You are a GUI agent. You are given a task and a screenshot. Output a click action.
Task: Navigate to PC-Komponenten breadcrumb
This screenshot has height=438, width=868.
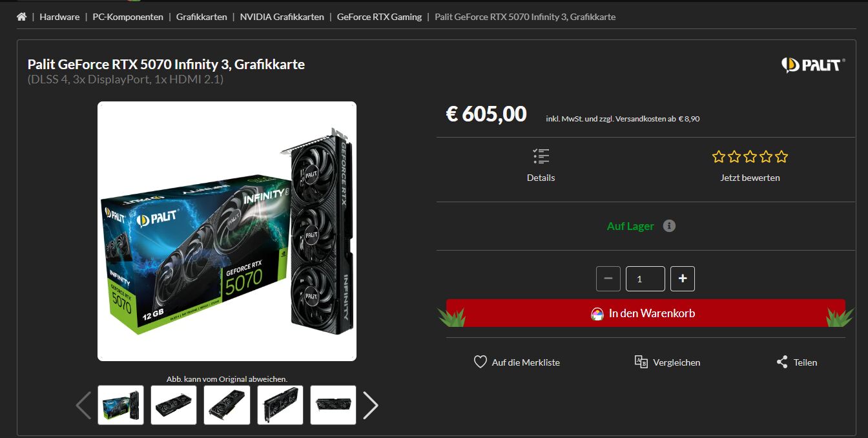pos(128,17)
